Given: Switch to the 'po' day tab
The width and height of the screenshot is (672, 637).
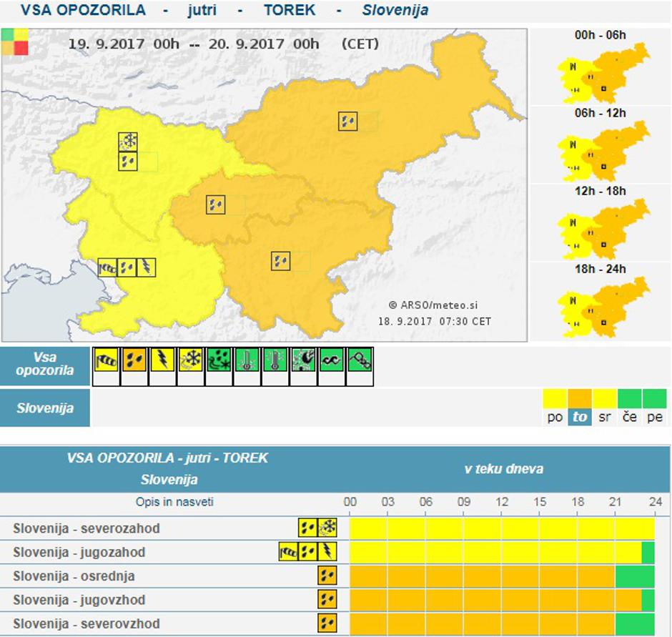Looking at the screenshot, I should click(x=555, y=408).
